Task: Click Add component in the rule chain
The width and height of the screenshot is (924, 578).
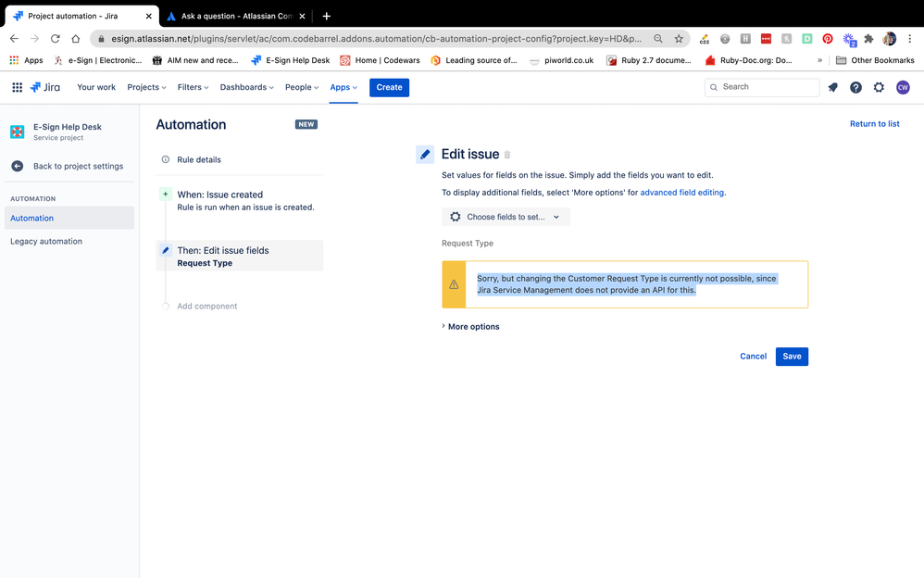Action: click(x=206, y=306)
